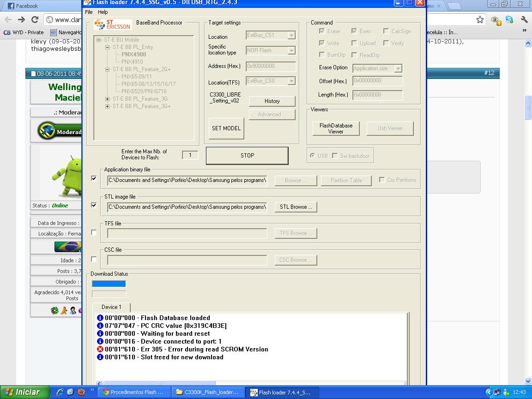The width and height of the screenshot is (532, 399).
Task: Open the History button
Action: [272, 101]
